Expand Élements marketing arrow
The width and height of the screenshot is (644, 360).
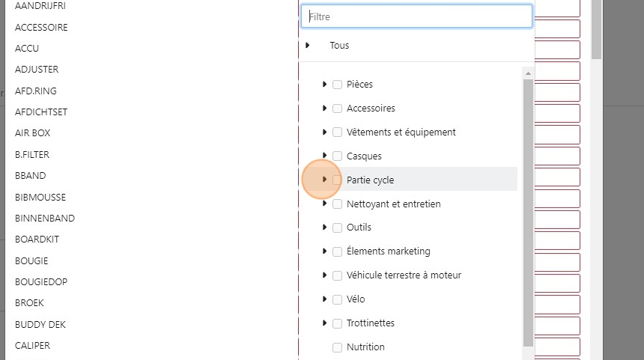[x=324, y=251]
